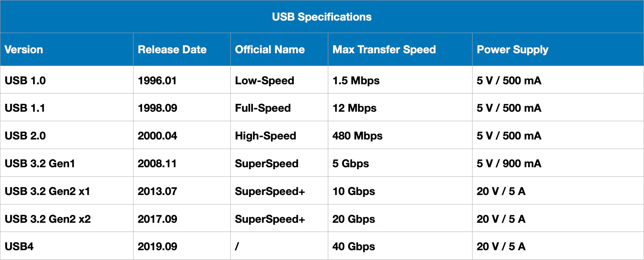Select the Official Name column header
The height and width of the screenshot is (260, 644).
point(270,49)
